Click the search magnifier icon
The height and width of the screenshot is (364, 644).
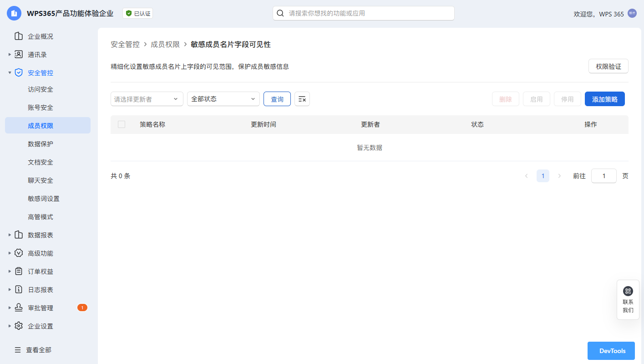281,13
